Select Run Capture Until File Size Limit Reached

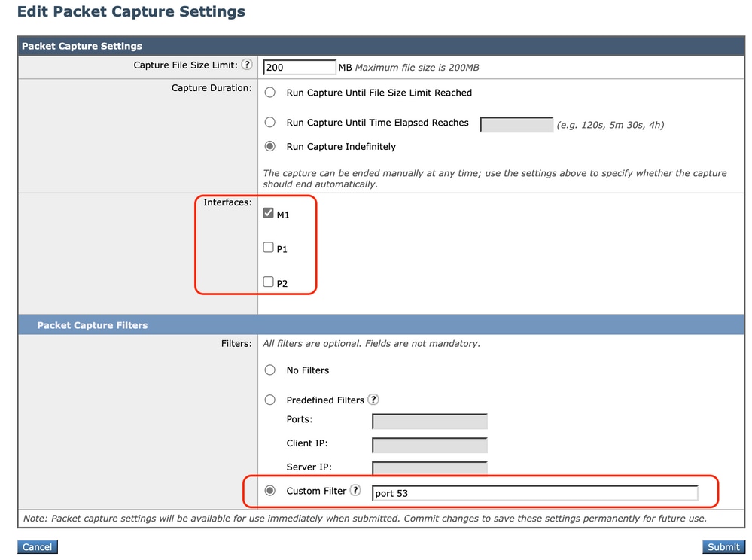pos(270,93)
